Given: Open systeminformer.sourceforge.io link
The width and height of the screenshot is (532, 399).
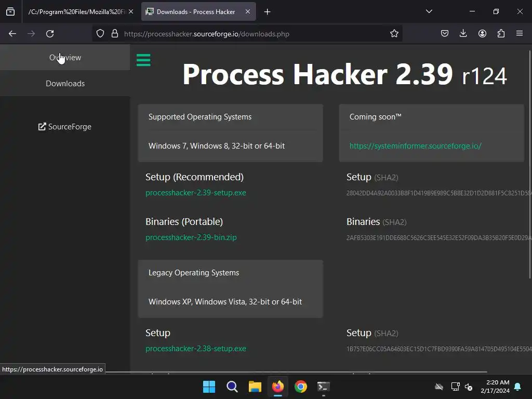Looking at the screenshot, I should click(415, 146).
